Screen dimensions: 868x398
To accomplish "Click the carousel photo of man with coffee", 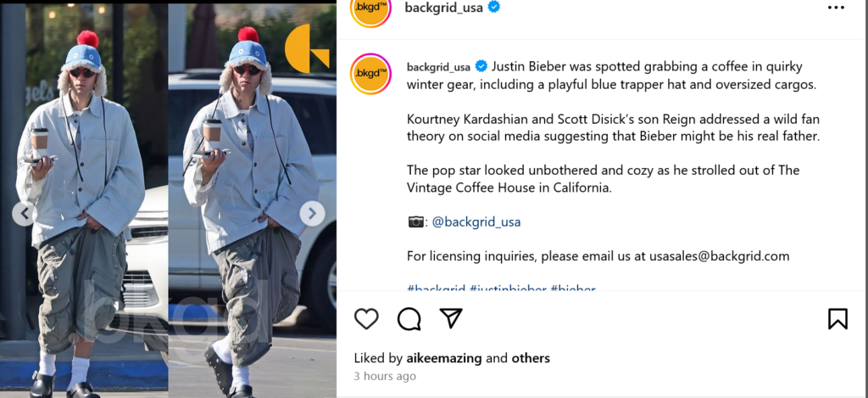I will [x=169, y=199].
